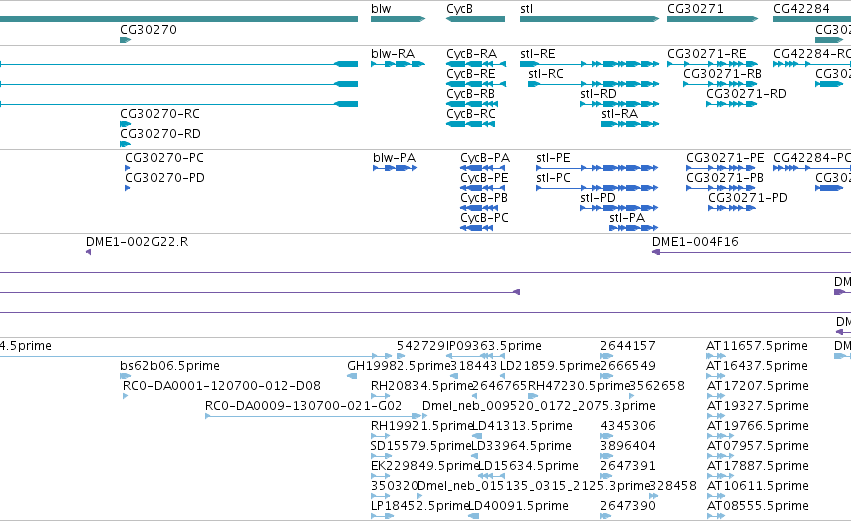Image resolution: width=851 pixels, height=521 pixels.
Task: Select the stl-RC transcript label
Action: (x=545, y=74)
